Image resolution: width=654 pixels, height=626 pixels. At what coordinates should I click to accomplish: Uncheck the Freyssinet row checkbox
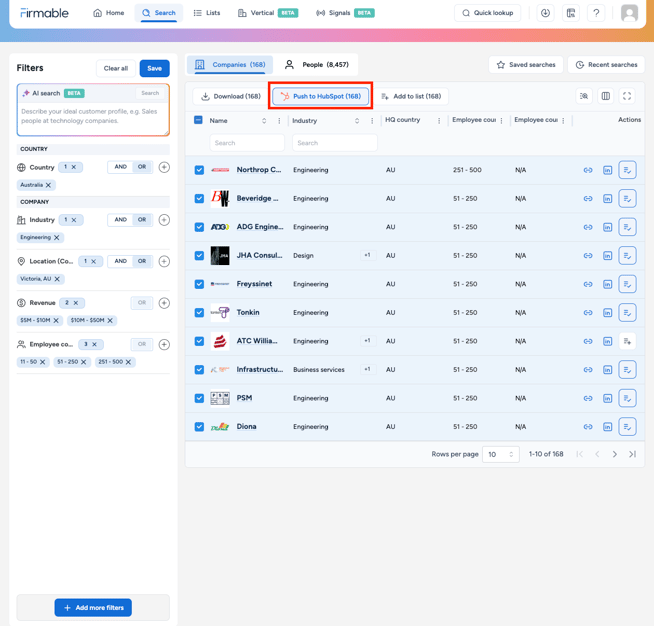199,284
